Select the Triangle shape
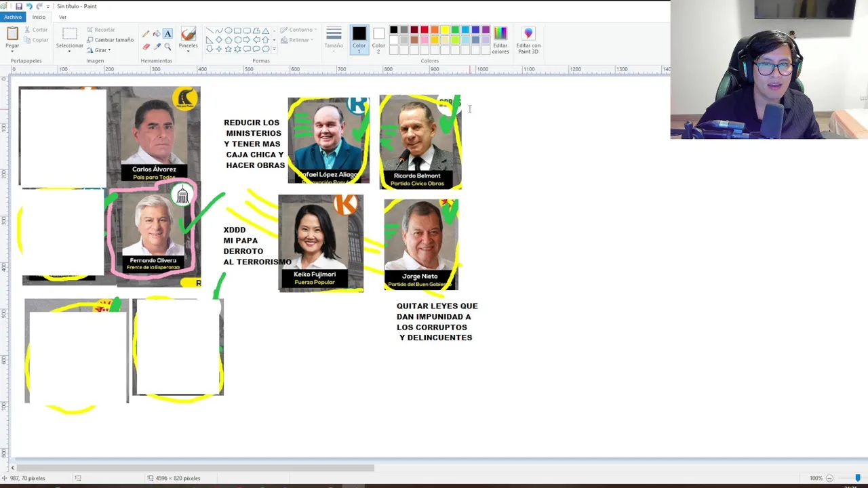The height and width of the screenshot is (488, 868). (266, 30)
